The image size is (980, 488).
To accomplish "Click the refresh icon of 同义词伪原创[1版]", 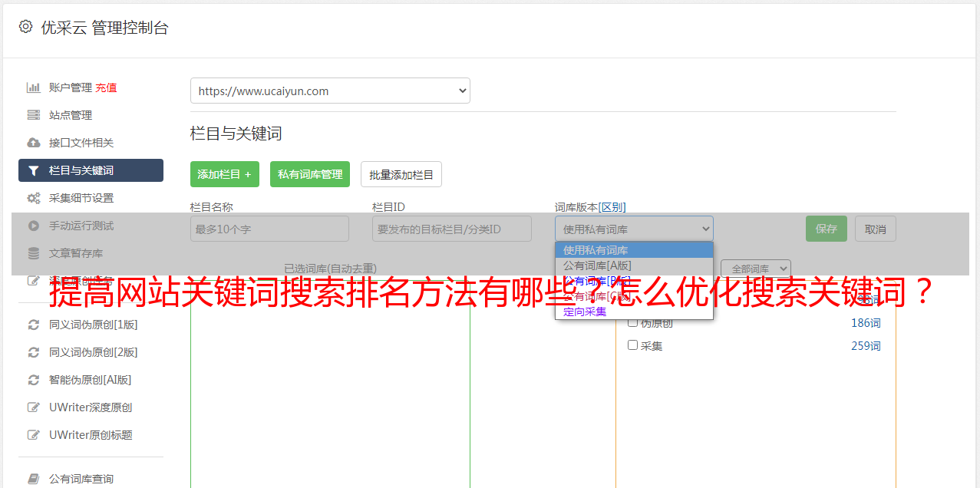I will coord(34,325).
